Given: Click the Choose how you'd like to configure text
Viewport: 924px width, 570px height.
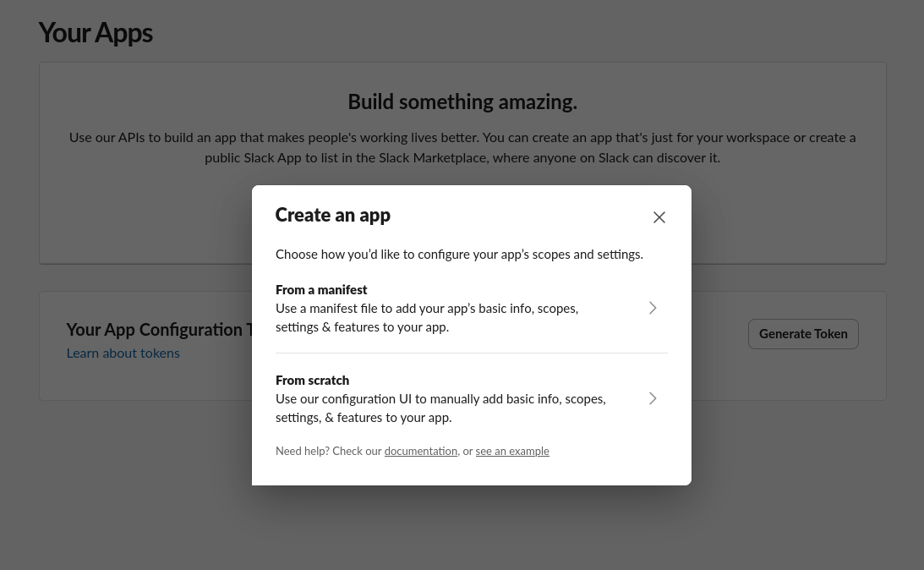Looking at the screenshot, I should (x=459, y=255).
